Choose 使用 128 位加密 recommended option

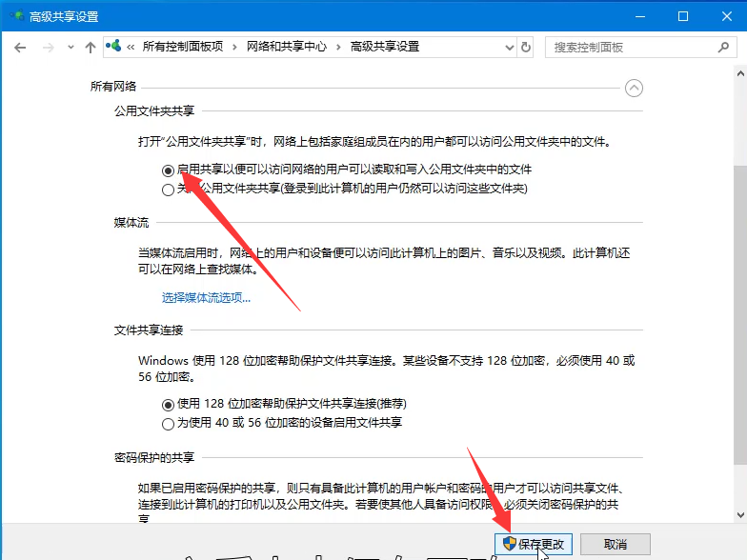coord(169,404)
